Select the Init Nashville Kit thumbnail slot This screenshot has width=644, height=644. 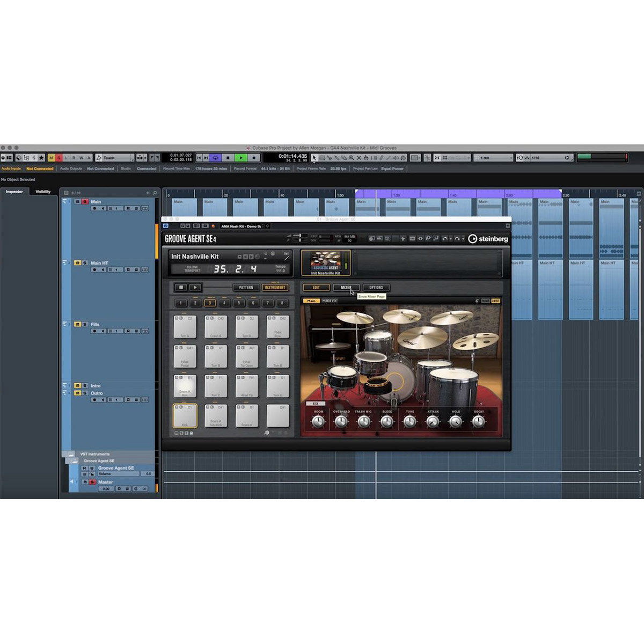click(x=325, y=262)
